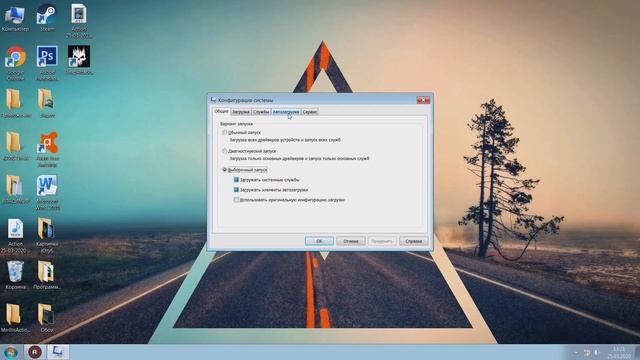Switch to the Загрузка tab

click(x=240, y=112)
